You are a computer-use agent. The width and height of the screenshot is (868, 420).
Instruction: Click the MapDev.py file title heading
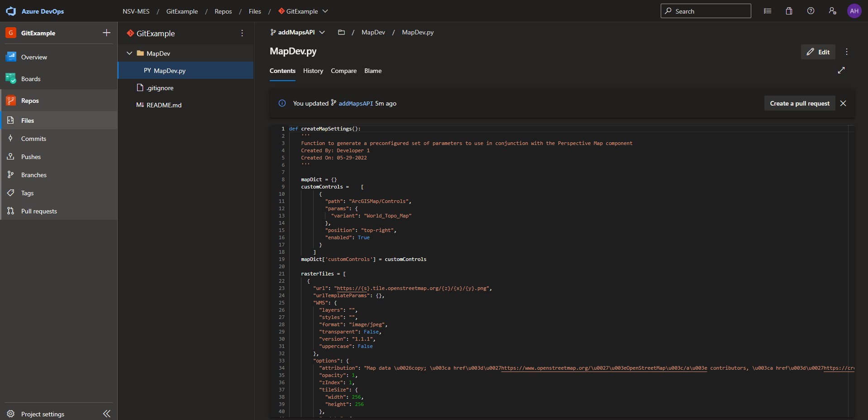tap(293, 51)
